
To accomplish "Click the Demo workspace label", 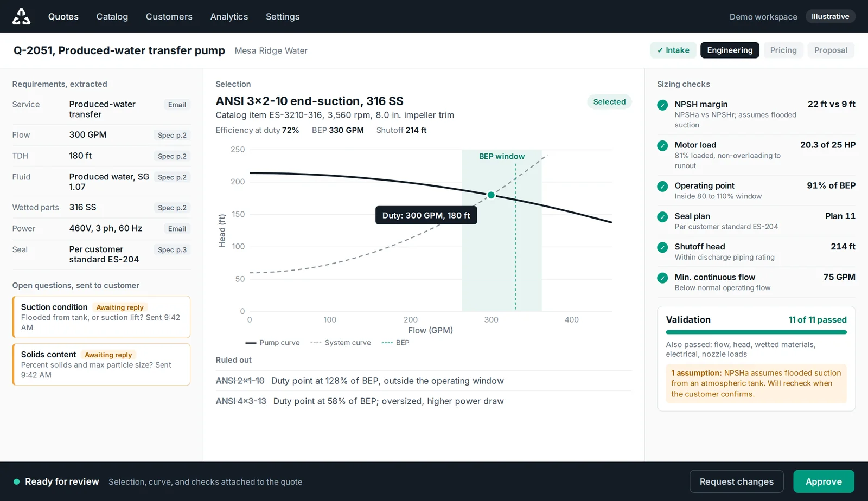I will [763, 17].
